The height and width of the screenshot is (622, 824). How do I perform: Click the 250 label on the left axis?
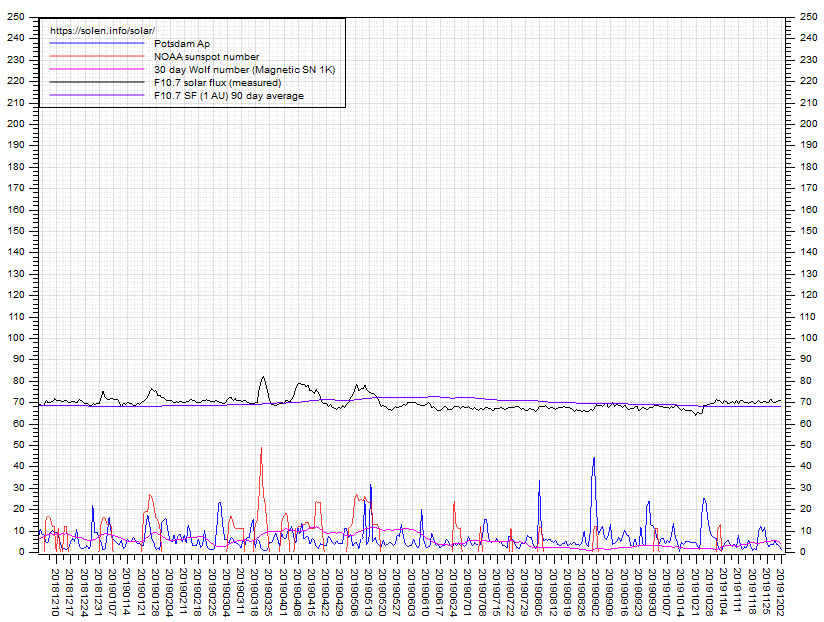(x=16, y=17)
